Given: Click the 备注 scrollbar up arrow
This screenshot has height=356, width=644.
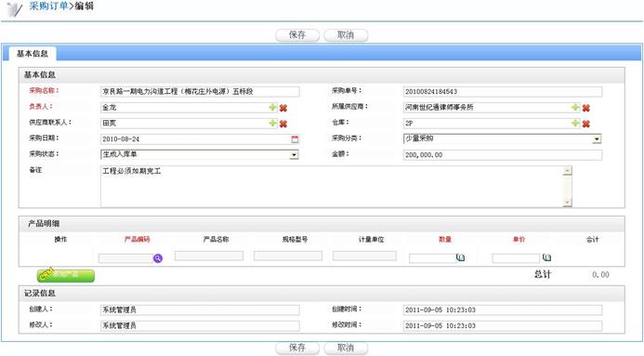Looking at the screenshot, I should click(568, 171).
